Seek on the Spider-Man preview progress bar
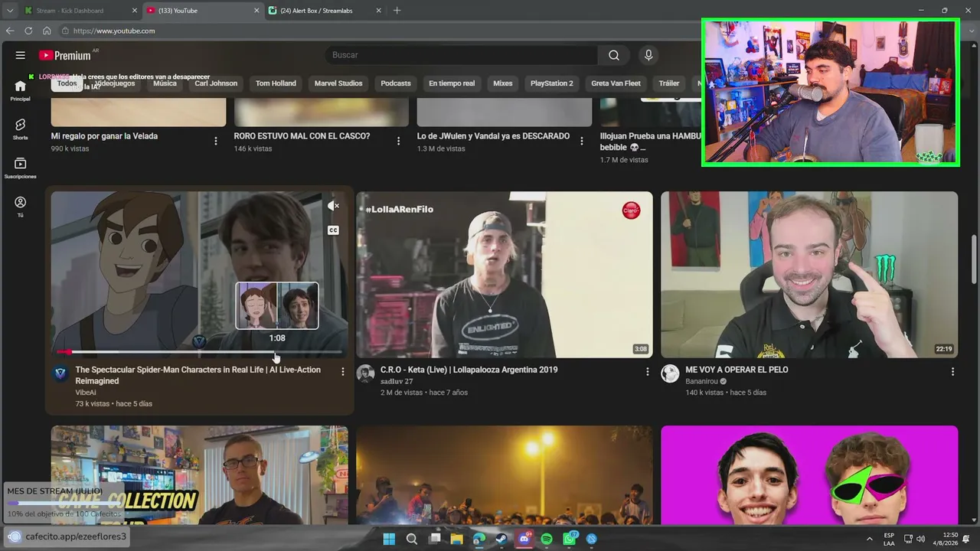The height and width of the screenshot is (551, 980). click(199, 352)
